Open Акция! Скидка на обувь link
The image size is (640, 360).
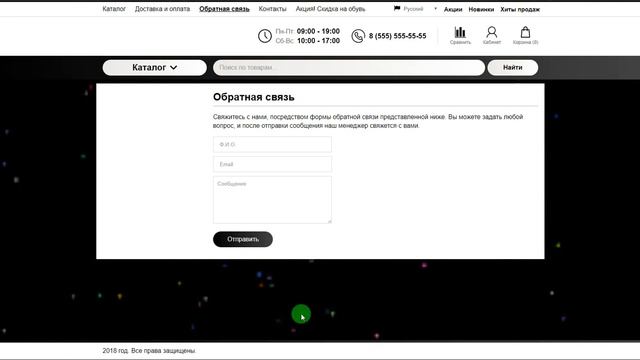(331, 9)
